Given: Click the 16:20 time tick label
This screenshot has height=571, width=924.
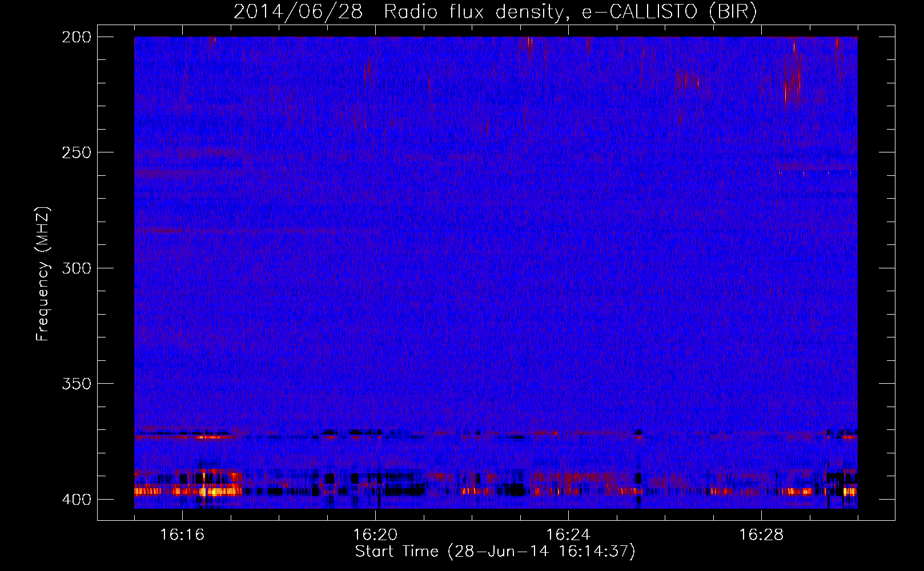Looking at the screenshot, I should (375, 535).
